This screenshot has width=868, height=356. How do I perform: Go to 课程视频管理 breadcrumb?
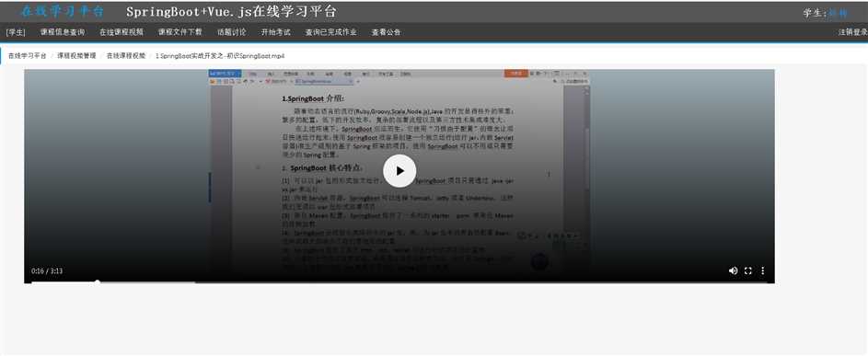pyautogui.click(x=76, y=56)
